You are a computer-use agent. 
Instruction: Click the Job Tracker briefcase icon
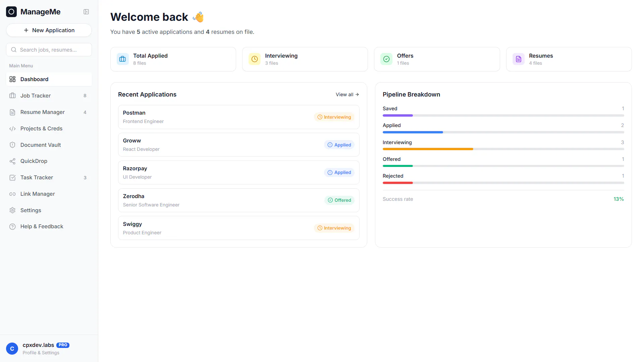tap(12, 96)
